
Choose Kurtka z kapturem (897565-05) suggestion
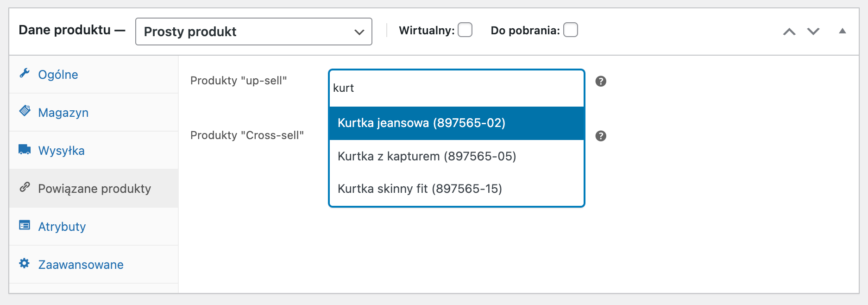coord(457,156)
